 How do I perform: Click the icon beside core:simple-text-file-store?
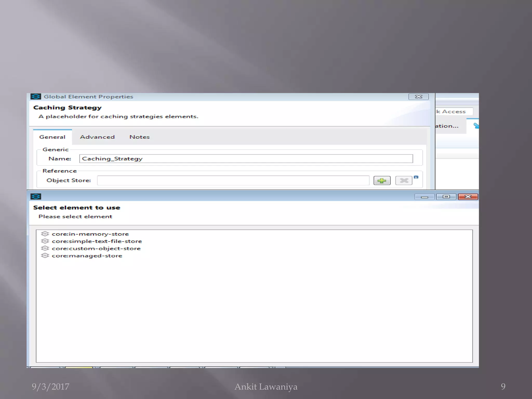[45, 241]
